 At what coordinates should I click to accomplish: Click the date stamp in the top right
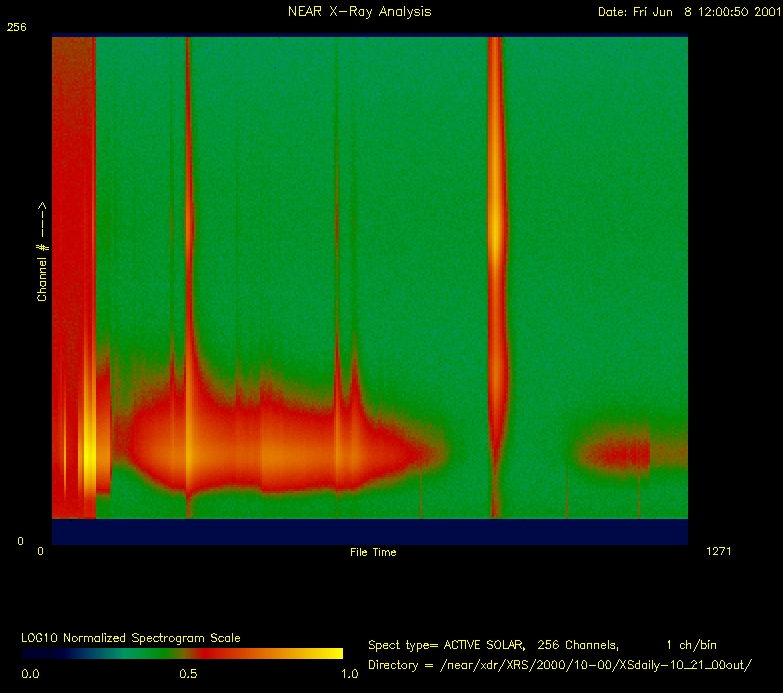tap(686, 12)
